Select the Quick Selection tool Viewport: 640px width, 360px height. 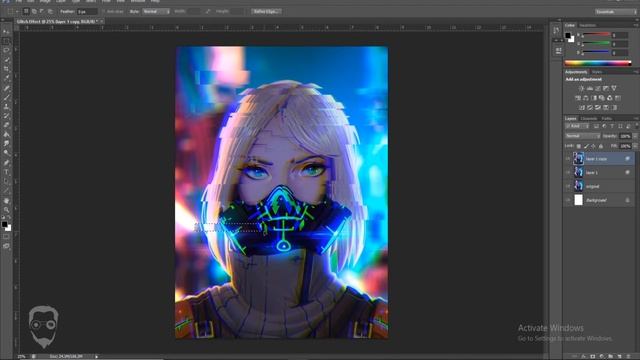6,60
